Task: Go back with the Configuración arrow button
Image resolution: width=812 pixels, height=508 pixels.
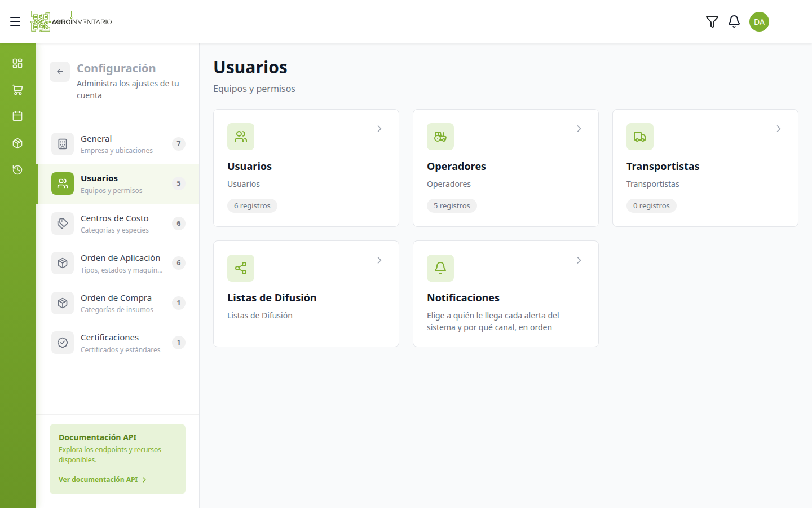Action: [60, 72]
